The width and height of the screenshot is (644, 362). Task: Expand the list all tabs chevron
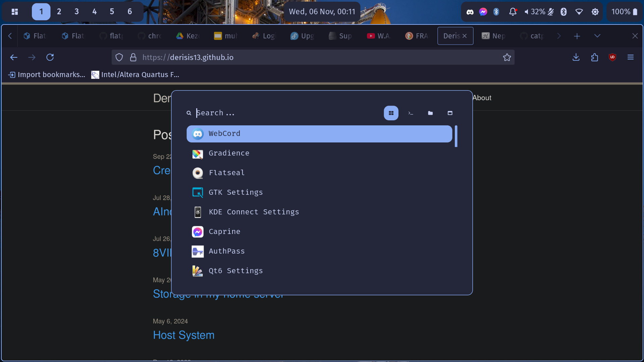[x=597, y=36]
